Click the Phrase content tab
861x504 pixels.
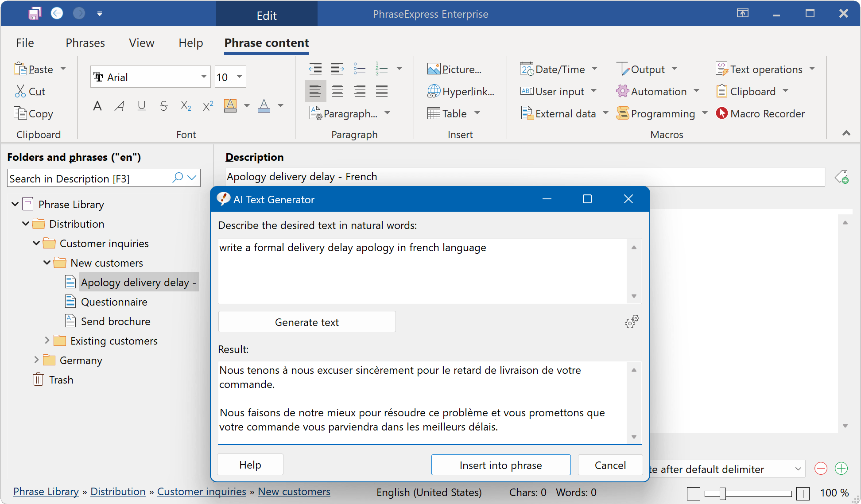[266, 43]
